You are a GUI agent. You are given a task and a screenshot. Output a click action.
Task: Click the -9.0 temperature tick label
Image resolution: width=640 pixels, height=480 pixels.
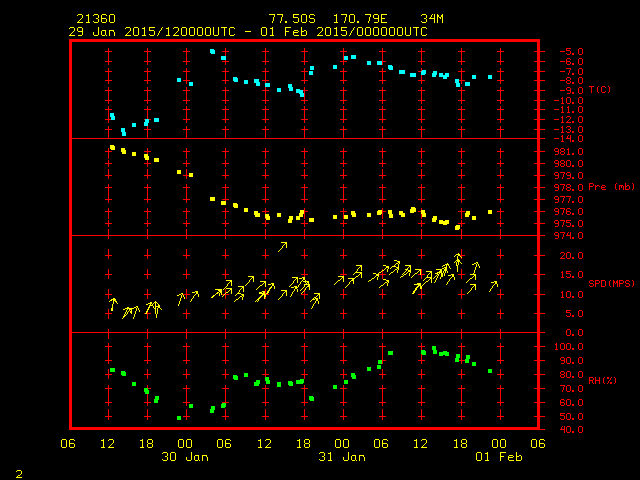point(571,91)
